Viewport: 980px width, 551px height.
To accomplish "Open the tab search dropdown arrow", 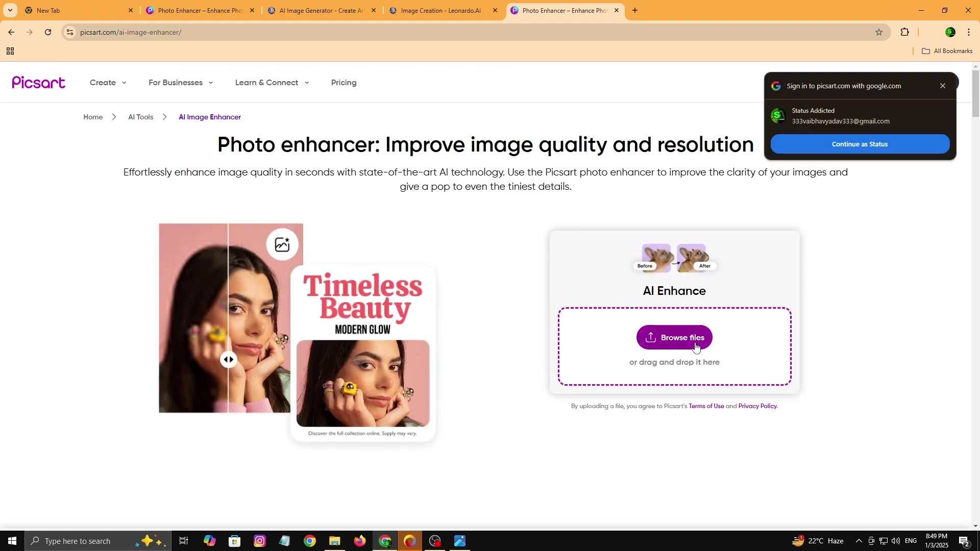I will point(10,10).
